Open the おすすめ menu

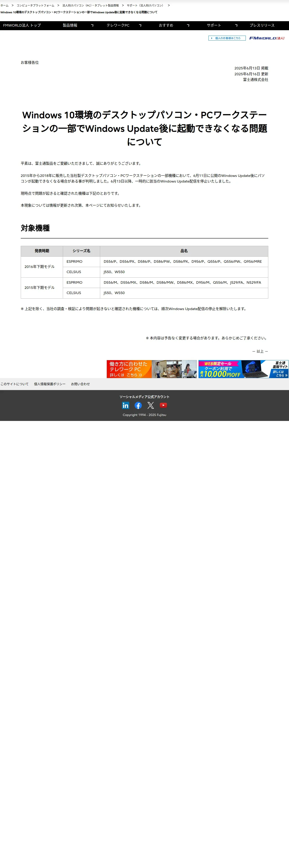click(166, 25)
